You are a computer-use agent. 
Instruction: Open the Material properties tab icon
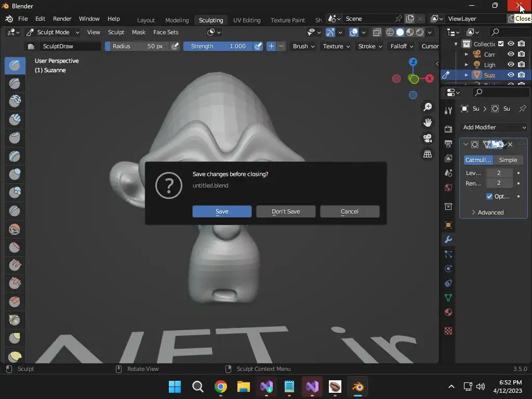tap(448, 312)
